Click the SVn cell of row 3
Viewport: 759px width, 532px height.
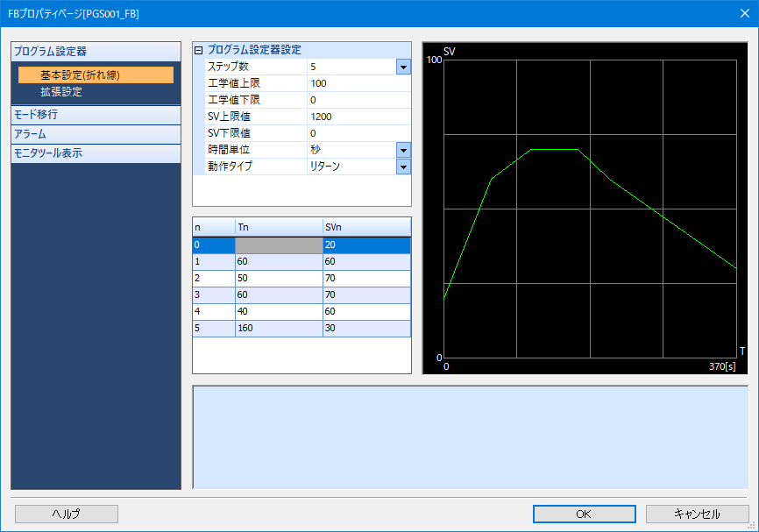(365, 294)
